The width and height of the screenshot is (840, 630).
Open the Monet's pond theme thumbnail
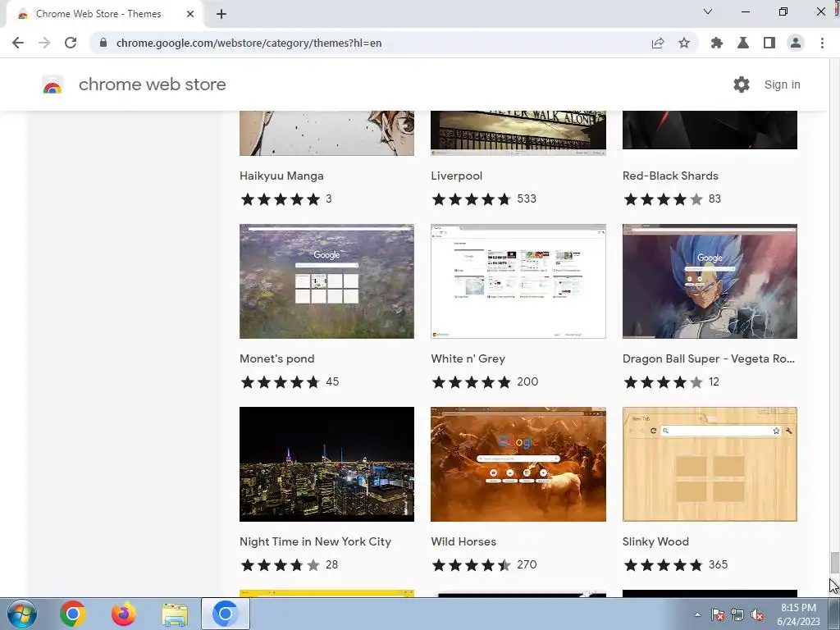pos(326,281)
